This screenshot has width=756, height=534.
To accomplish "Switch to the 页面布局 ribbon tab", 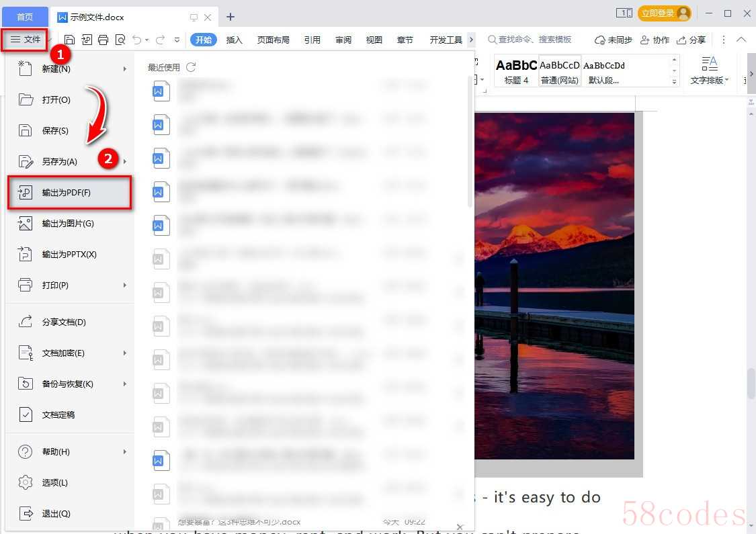I will pos(273,40).
